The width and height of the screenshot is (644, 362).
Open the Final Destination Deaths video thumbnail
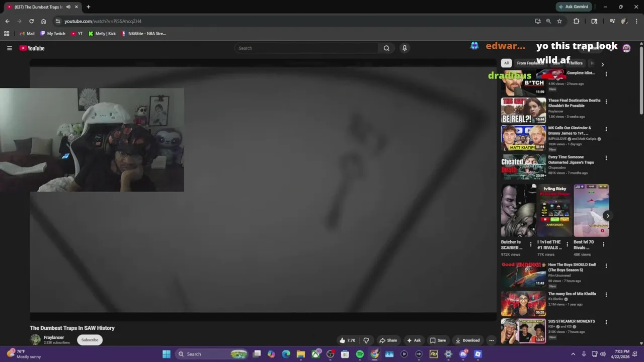(x=523, y=111)
